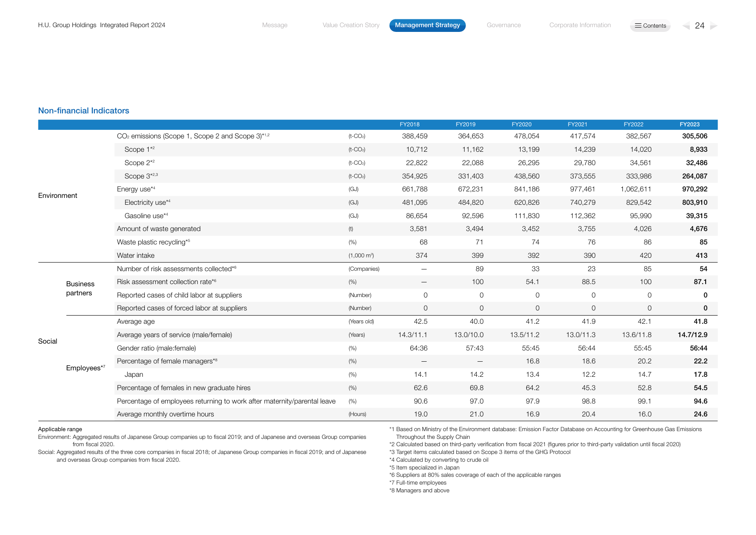Open the Corporate Information tab
Viewport: 756px width, 535px height.
coord(580,25)
